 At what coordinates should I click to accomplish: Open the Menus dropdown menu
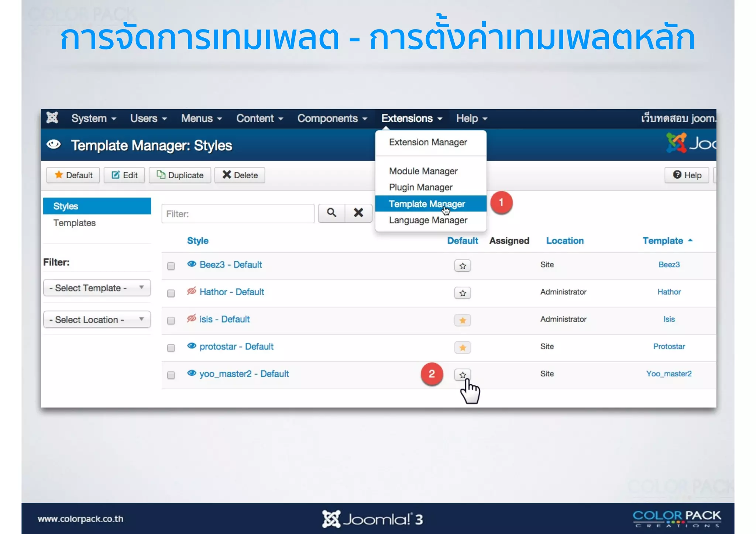(x=202, y=118)
